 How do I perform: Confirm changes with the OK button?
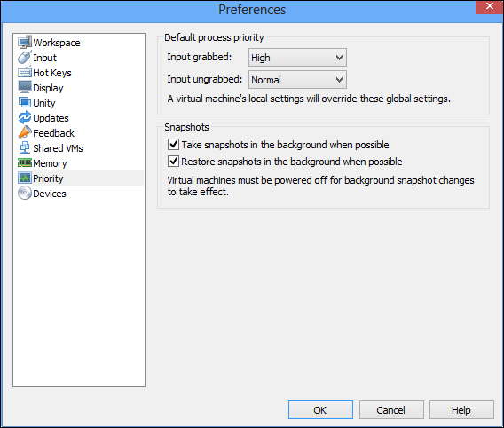click(x=320, y=410)
